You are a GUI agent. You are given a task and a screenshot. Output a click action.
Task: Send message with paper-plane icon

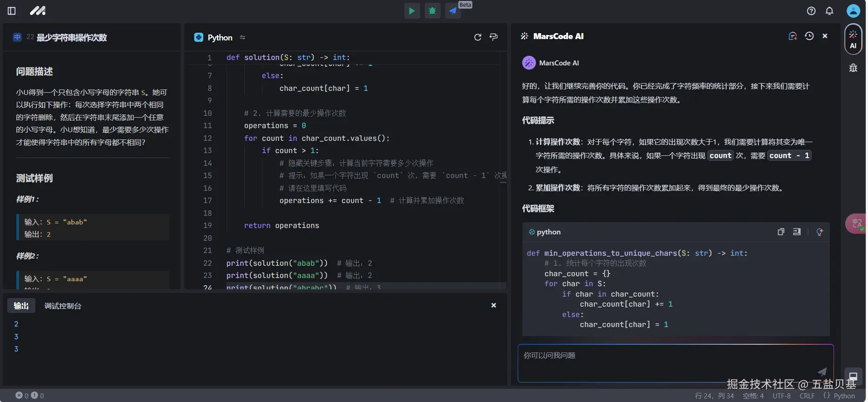[822, 371]
